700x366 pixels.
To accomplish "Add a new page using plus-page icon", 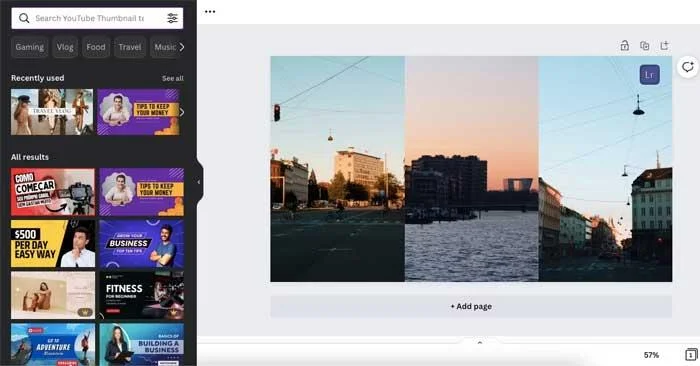I will [x=665, y=46].
